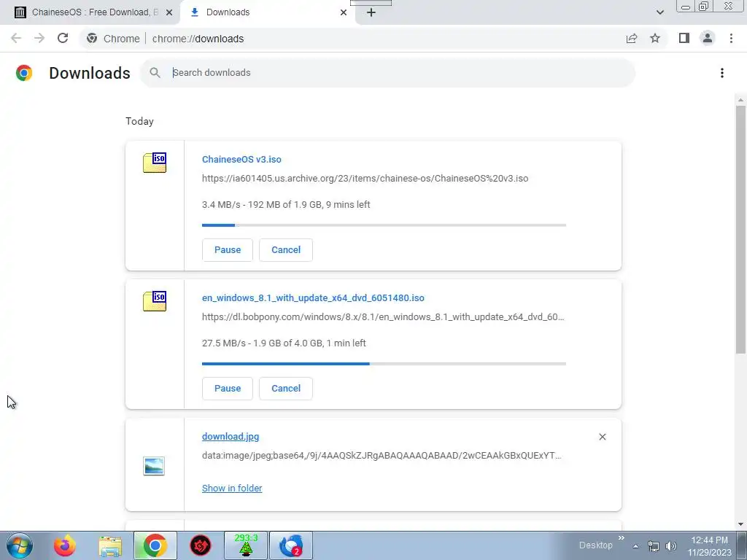Click the scrollbar down arrow
This screenshot has width=747, height=560.
(x=740, y=524)
